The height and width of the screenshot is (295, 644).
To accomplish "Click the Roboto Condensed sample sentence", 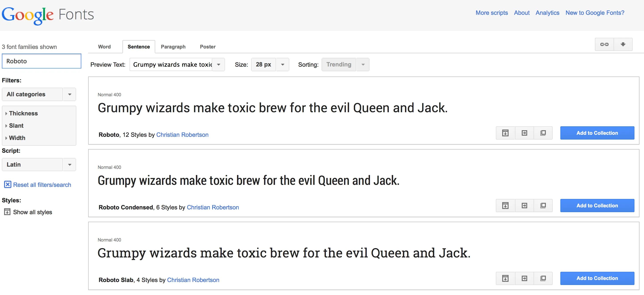I will tap(249, 181).
